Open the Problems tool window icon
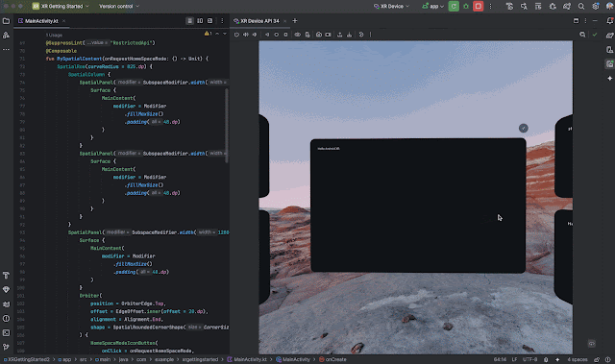615x364 pixels. pos(6,319)
